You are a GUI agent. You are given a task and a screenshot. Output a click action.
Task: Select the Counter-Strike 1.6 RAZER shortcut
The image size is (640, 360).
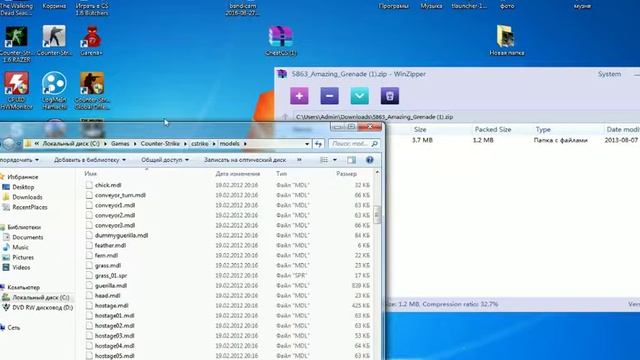click(16, 44)
